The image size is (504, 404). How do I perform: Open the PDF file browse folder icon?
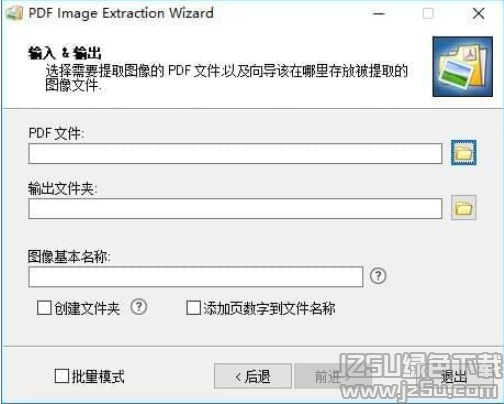[463, 153]
